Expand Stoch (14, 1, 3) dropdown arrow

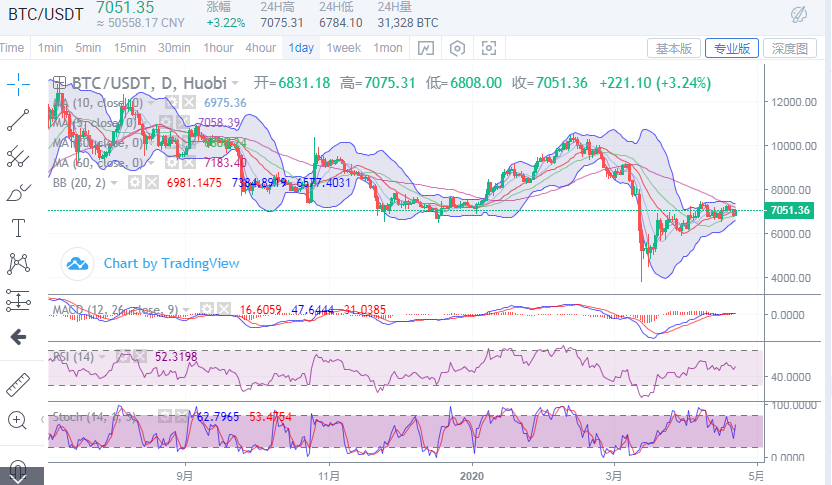click(x=144, y=417)
